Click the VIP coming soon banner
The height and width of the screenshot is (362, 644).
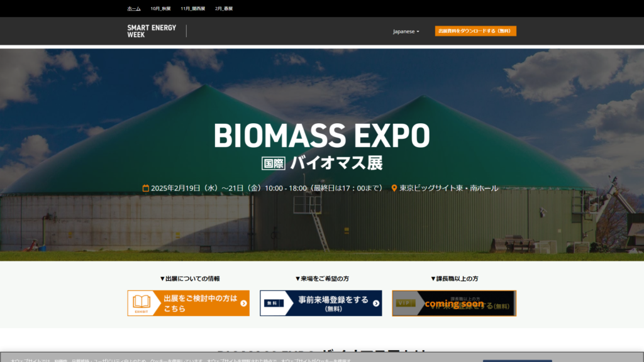(454, 304)
